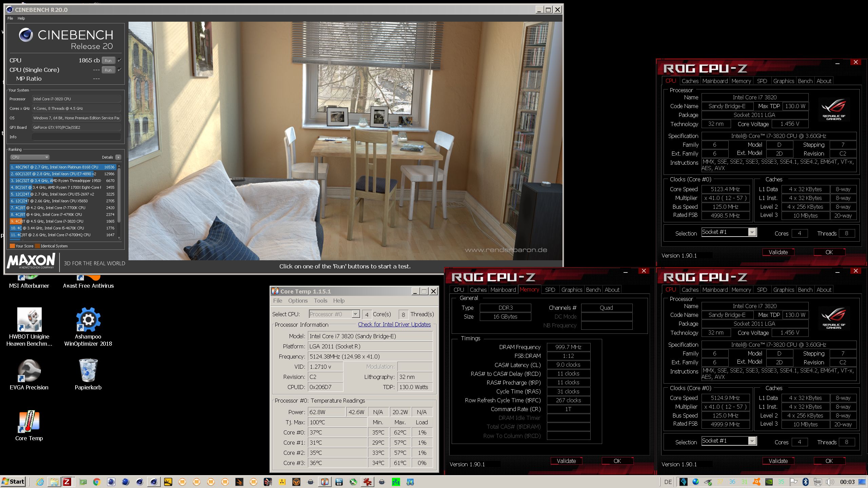Launch Internet Explorer from the taskbar
The image size is (868, 488).
pos(40,482)
